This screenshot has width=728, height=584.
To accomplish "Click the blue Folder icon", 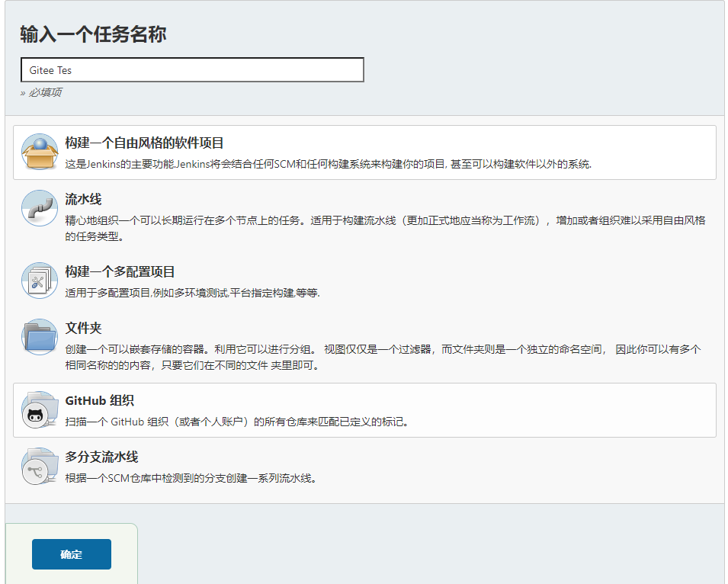I will pyautogui.click(x=40, y=337).
